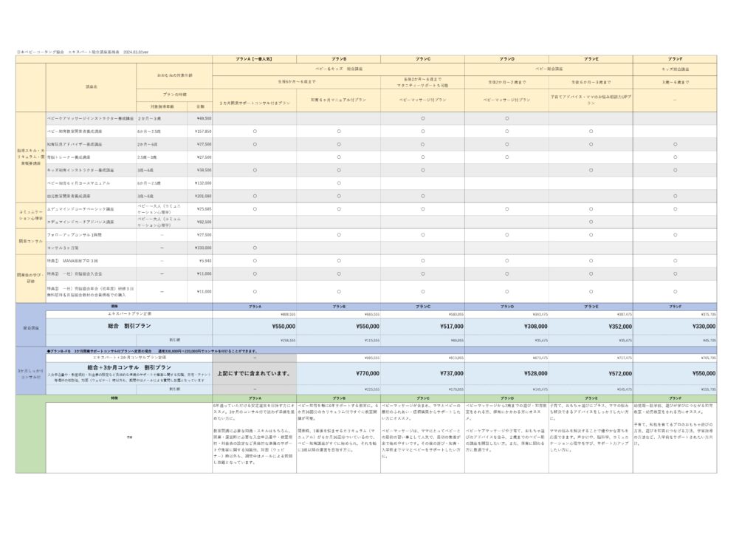Click the 金額 column header
The height and width of the screenshot is (535, 756).
[x=200, y=106]
